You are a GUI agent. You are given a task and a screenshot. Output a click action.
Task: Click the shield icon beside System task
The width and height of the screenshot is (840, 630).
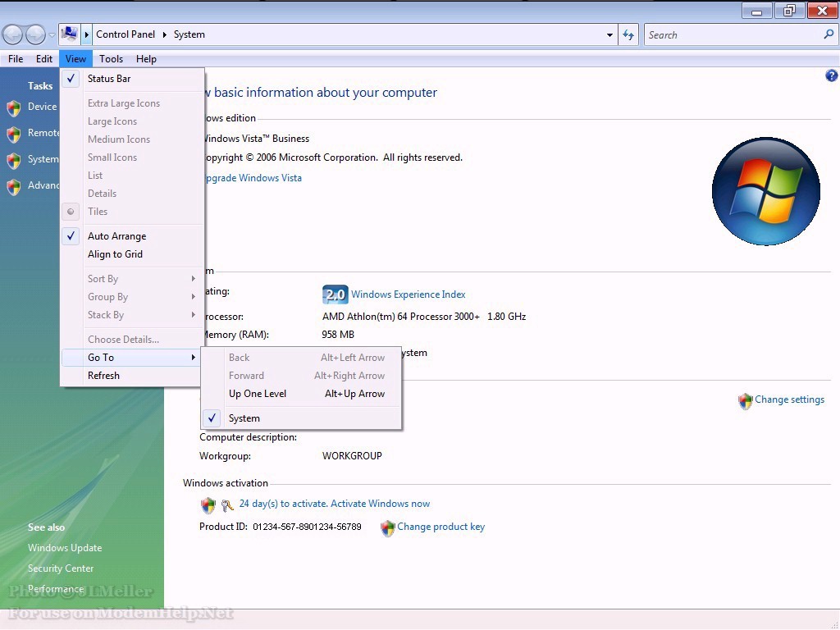(14, 160)
